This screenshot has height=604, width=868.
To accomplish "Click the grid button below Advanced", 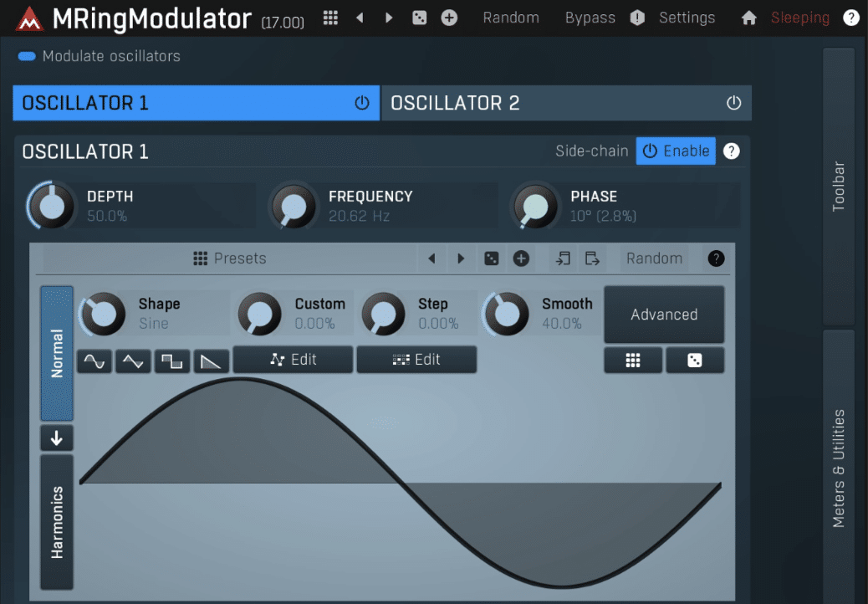I will tap(633, 361).
